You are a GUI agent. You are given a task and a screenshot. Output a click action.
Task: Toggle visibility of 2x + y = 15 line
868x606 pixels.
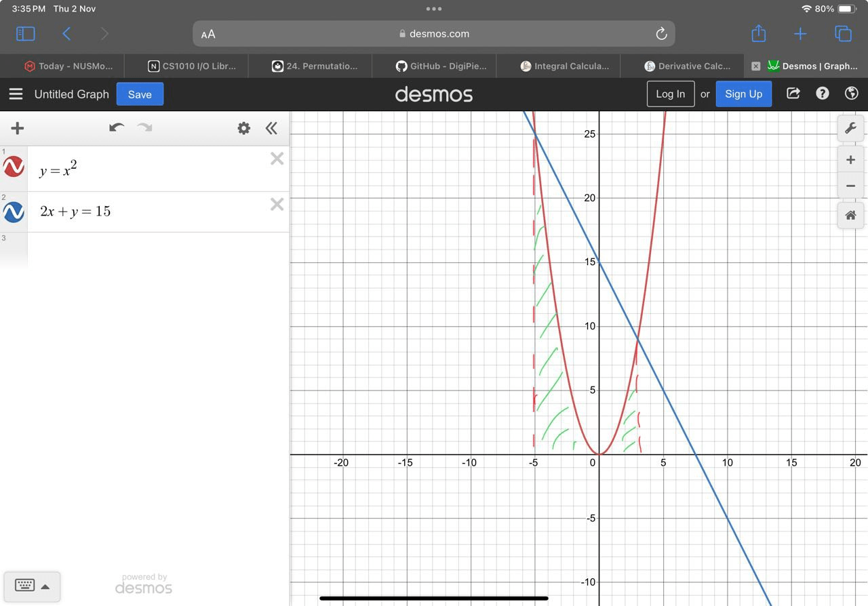coord(14,212)
